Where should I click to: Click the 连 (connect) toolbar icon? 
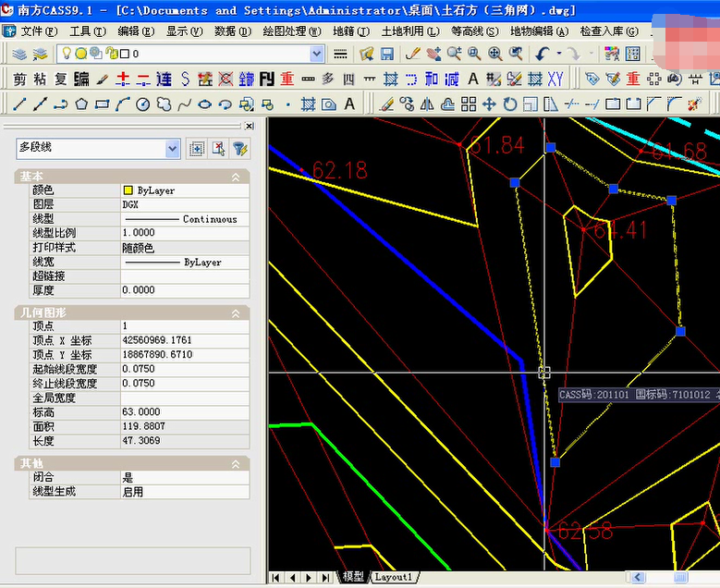coord(164,79)
